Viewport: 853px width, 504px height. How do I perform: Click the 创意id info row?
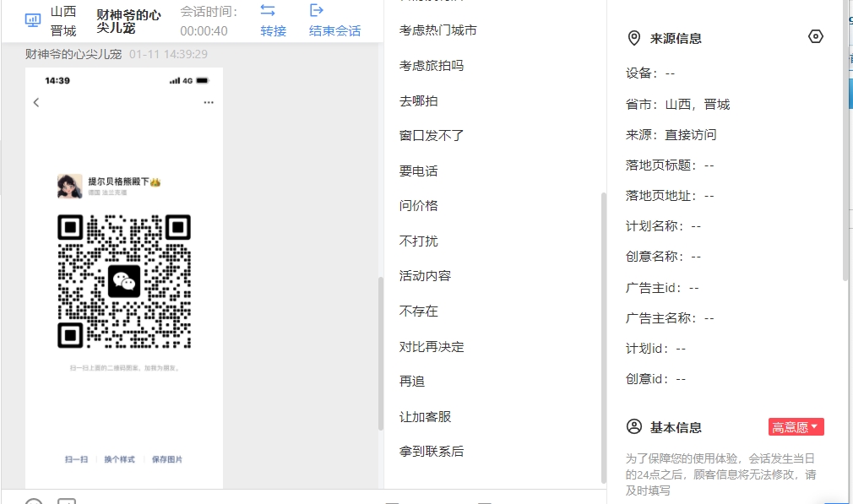click(x=655, y=379)
